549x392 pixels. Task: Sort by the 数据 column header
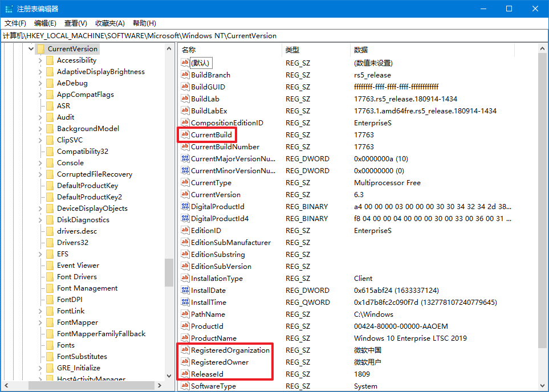tap(432, 50)
